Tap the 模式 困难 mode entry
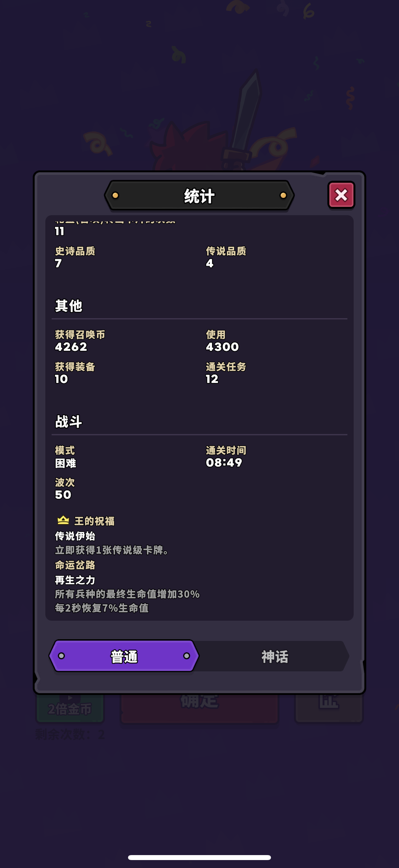399x868 pixels. [x=65, y=457]
